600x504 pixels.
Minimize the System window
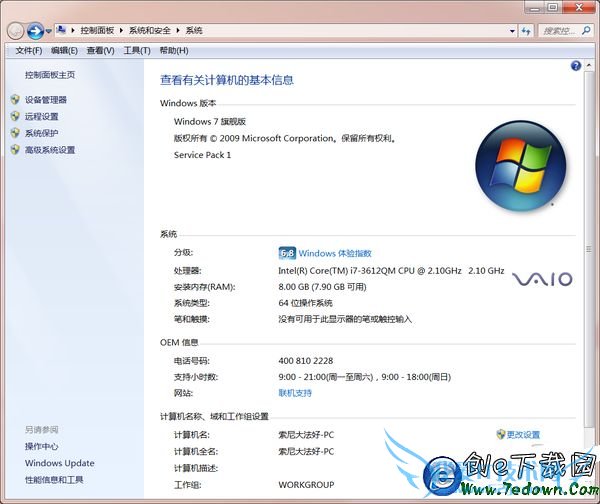(536, 7)
